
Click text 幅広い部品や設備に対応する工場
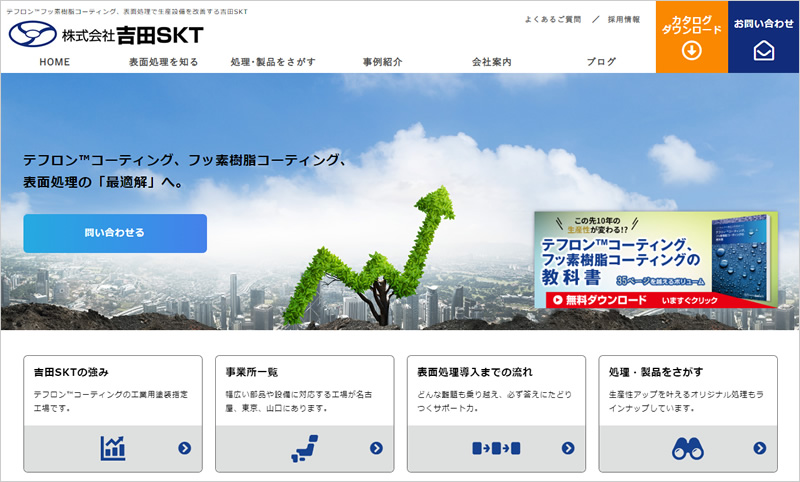click(291, 394)
